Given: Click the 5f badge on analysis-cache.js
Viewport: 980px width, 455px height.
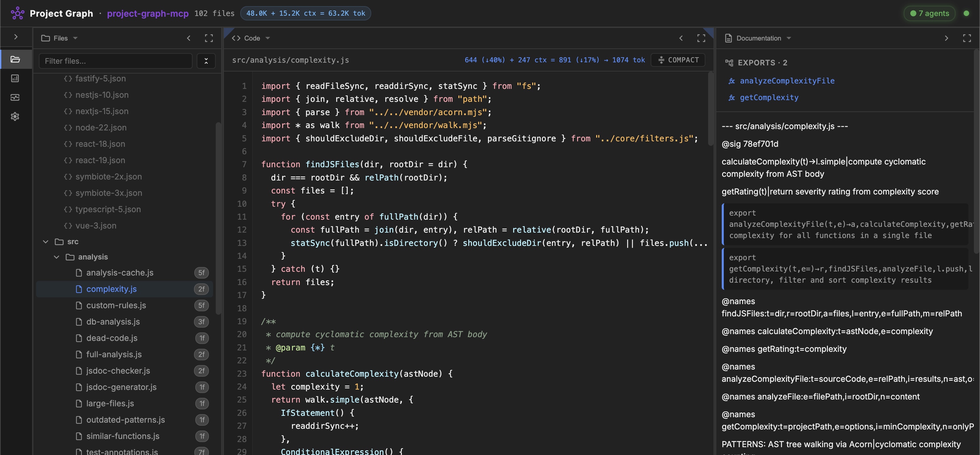Looking at the screenshot, I should click(x=202, y=272).
